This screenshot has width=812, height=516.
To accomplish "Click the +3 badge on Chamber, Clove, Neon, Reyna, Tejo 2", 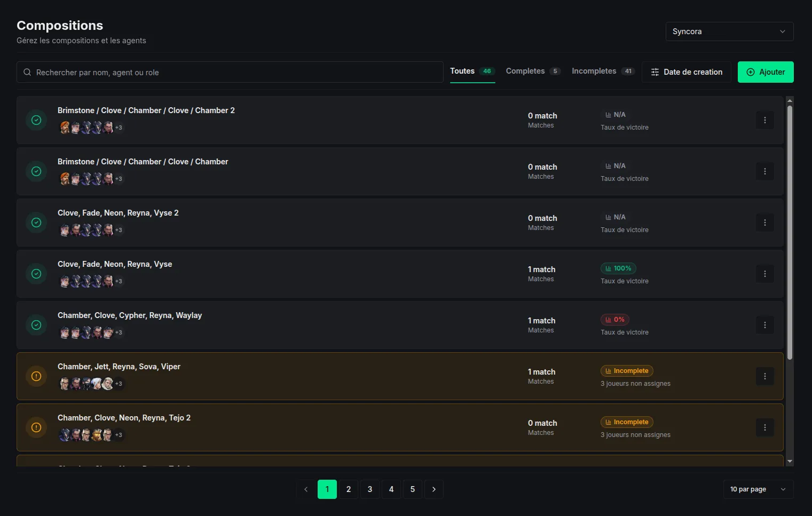I will coord(119,435).
